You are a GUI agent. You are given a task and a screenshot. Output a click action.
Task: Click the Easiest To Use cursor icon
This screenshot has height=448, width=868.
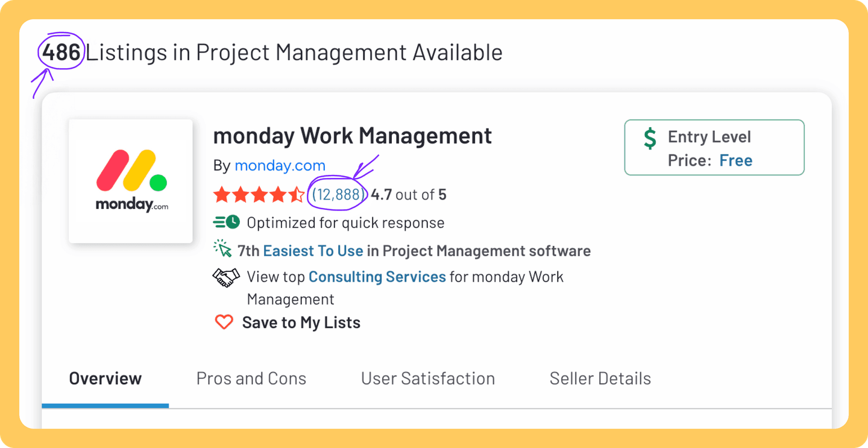pos(223,249)
